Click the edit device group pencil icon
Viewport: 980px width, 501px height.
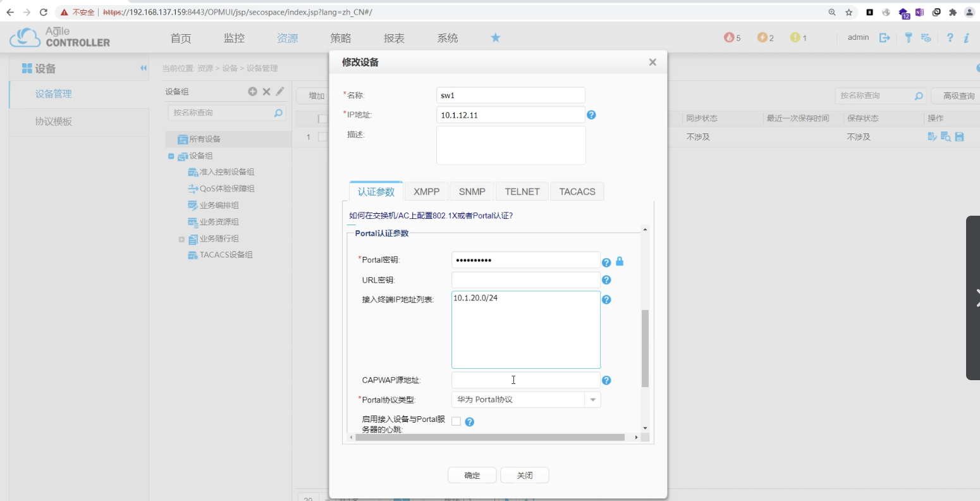tap(280, 92)
